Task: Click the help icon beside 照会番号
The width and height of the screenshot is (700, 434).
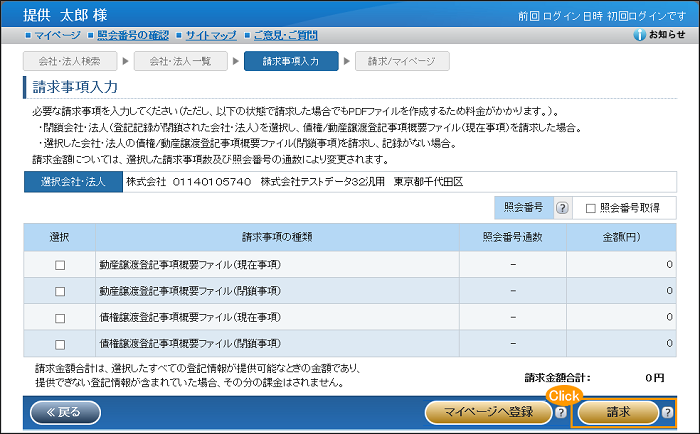Action: [562, 208]
